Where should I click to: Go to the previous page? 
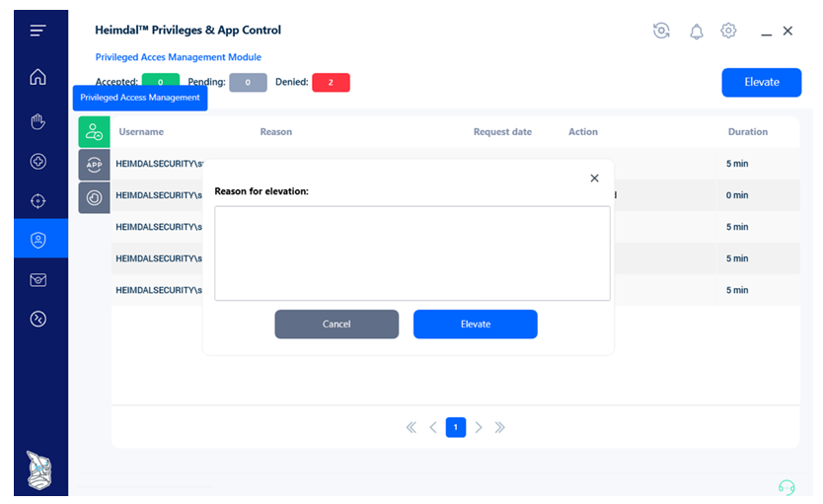[x=433, y=427]
